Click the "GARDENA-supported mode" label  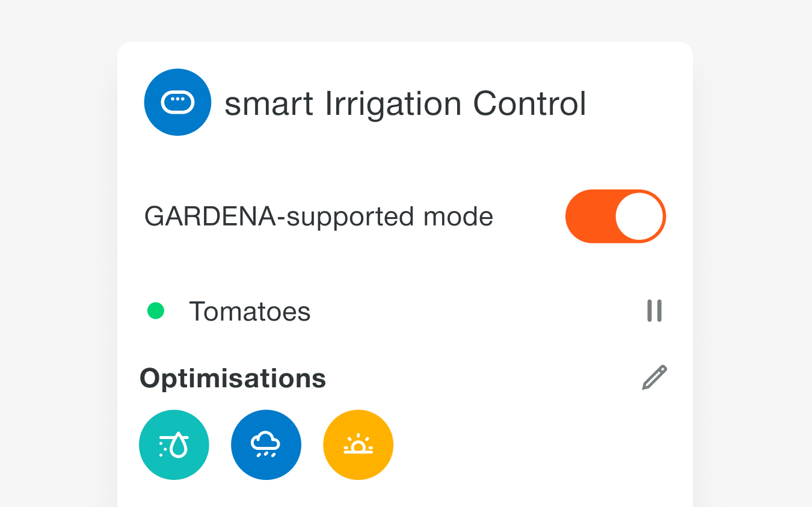point(319,217)
